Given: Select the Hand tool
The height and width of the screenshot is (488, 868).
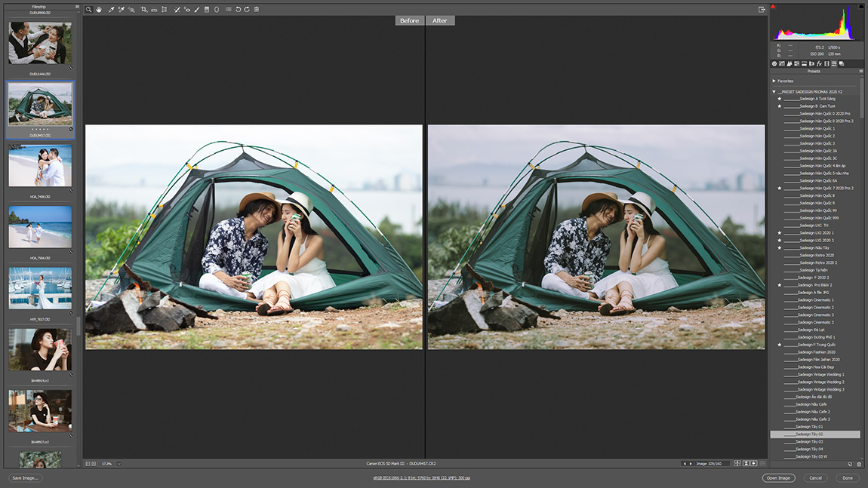Looking at the screenshot, I should tap(98, 10).
